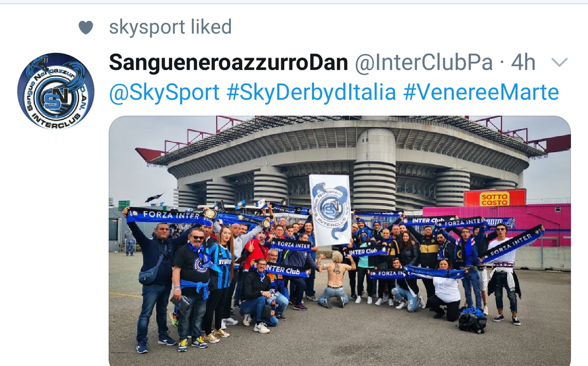
Task: Click the black backpack on the ground
Action: (x=473, y=320)
